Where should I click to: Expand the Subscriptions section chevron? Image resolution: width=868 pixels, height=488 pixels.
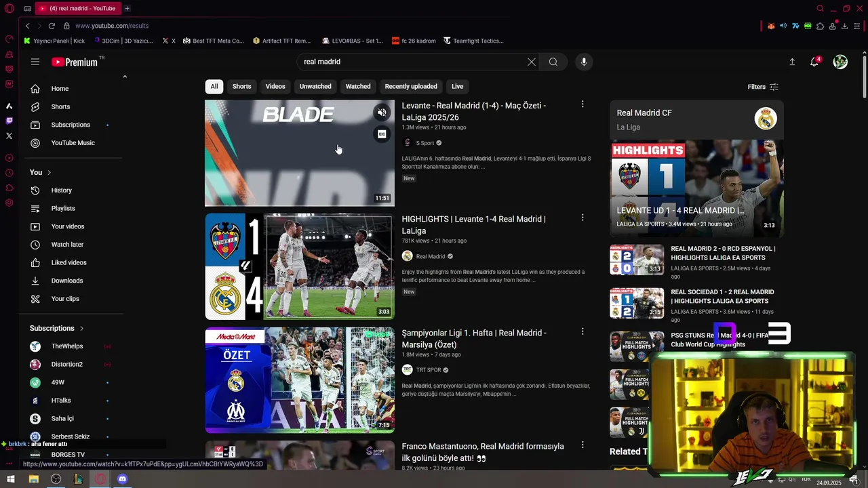(81, 328)
